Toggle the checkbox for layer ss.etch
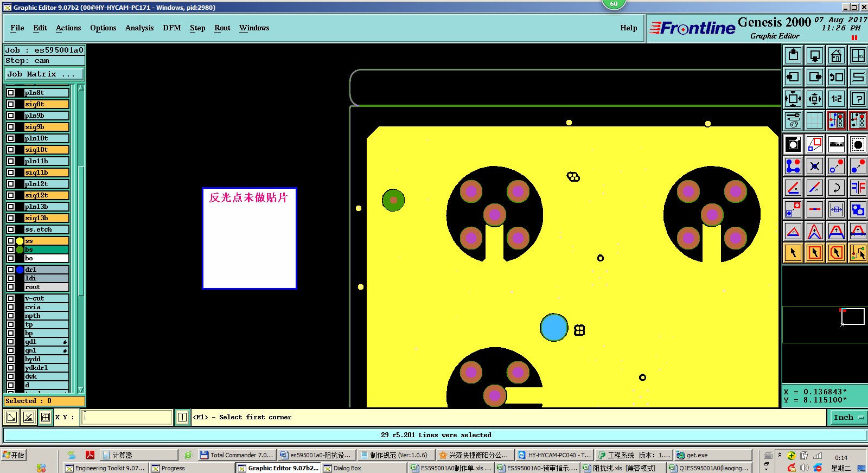 coord(11,229)
